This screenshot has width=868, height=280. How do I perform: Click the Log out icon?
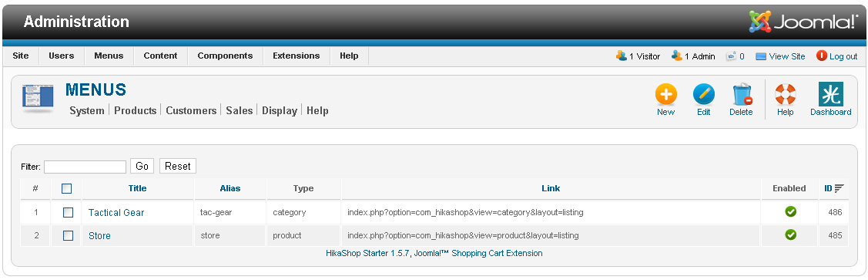pos(822,56)
